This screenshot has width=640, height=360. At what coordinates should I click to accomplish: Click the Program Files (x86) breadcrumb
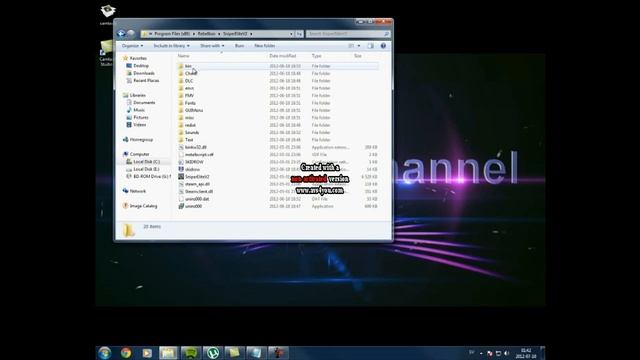click(172, 34)
